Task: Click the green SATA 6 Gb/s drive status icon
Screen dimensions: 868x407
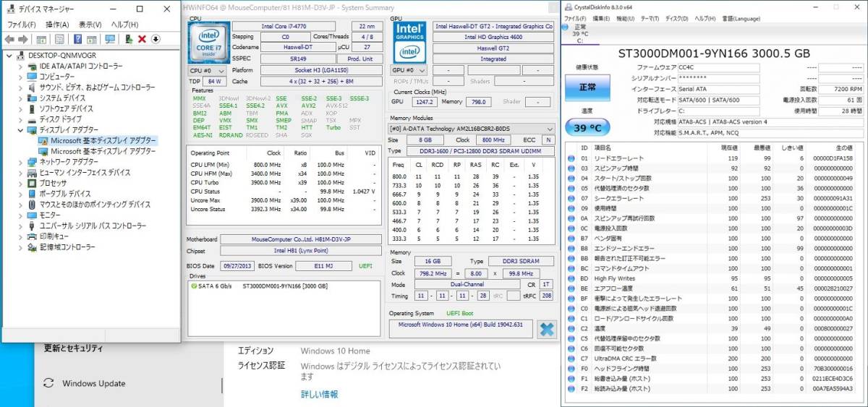Action: click(x=195, y=286)
